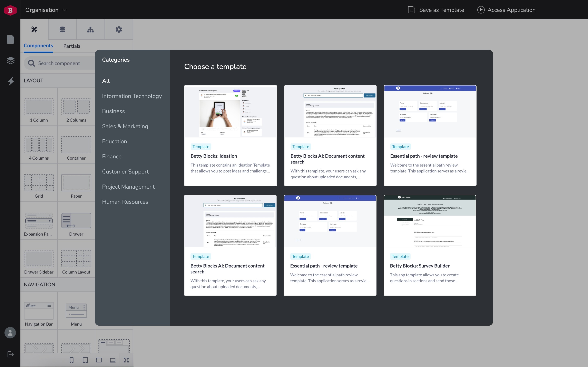Select the Customer Support category
The width and height of the screenshot is (588, 367).
click(x=125, y=172)
